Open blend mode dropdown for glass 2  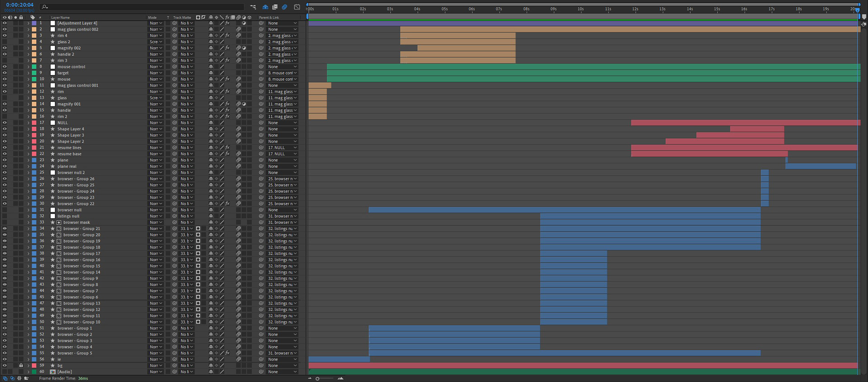coord(156,42)
